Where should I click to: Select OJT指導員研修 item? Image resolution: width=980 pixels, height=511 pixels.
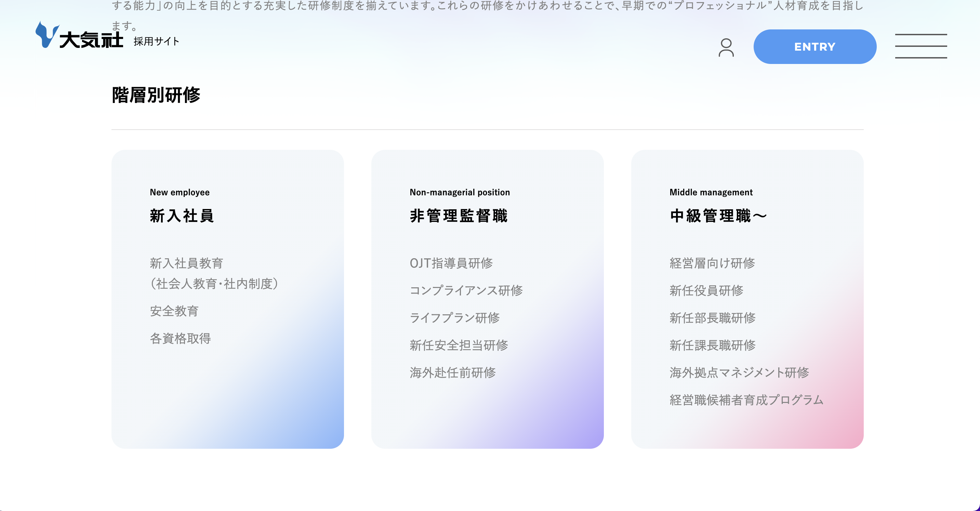[451, 263]
